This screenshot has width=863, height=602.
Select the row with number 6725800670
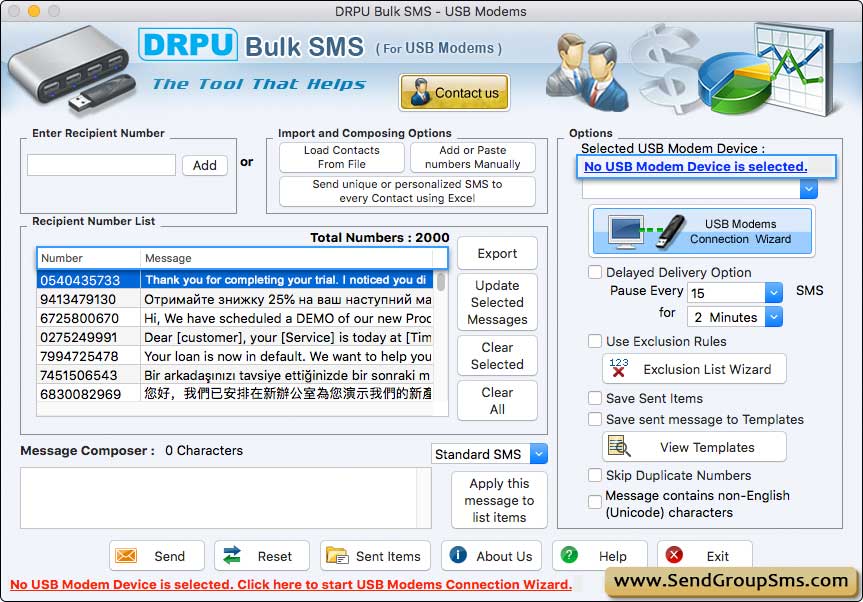[236, 318]
